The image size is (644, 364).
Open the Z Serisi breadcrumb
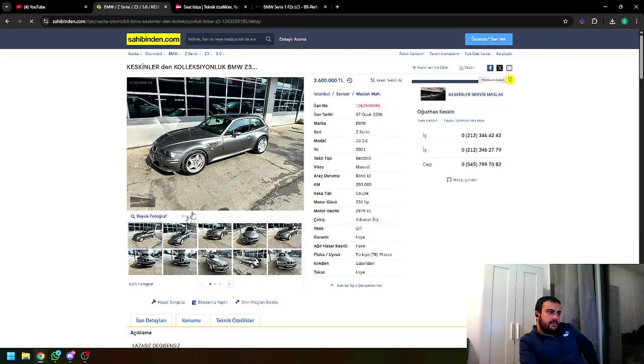[191, 54]
